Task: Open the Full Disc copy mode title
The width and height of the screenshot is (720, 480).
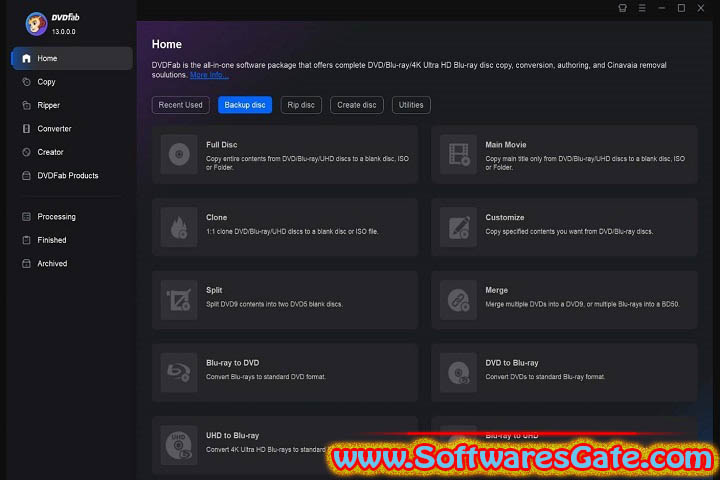Action: click(221, 145)
